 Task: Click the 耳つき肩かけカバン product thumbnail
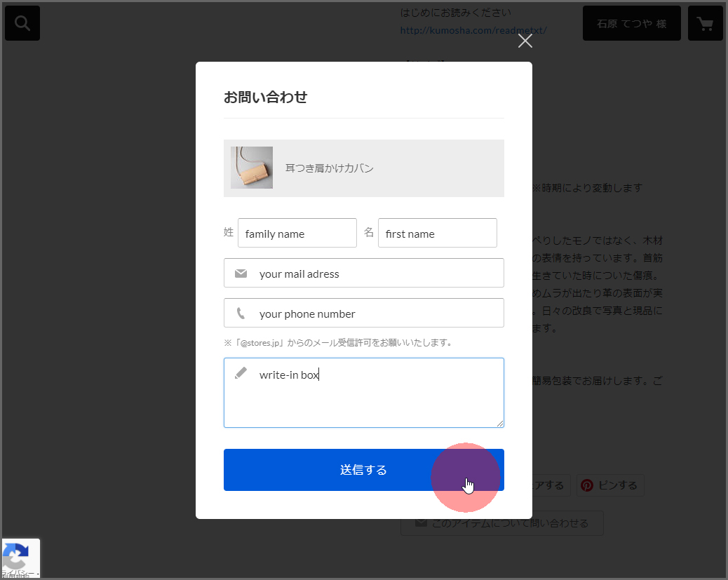pos(252,168)
